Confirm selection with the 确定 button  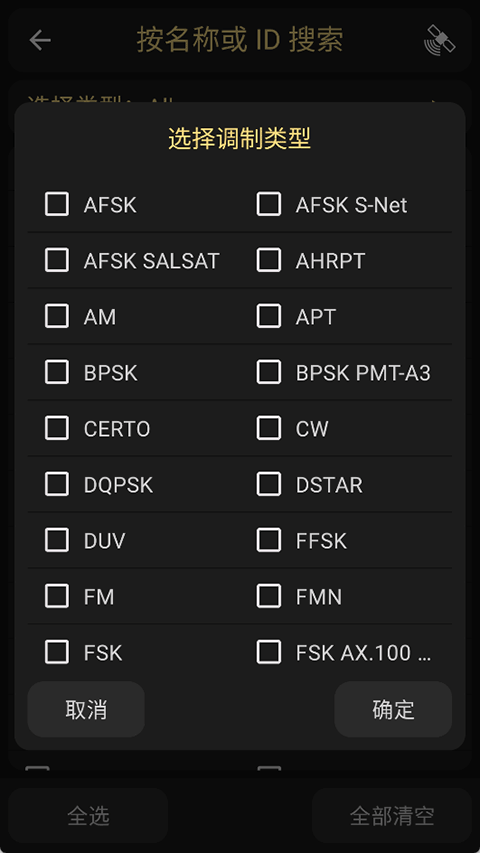(393, 709)
